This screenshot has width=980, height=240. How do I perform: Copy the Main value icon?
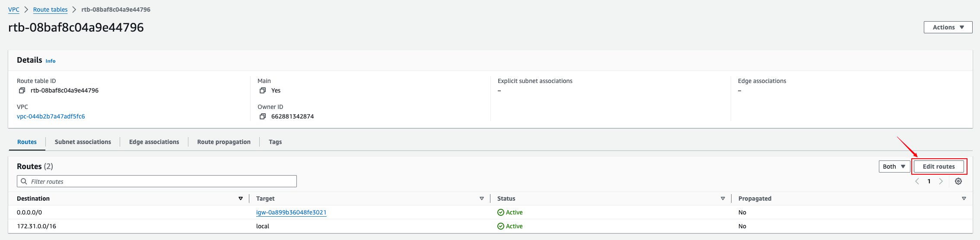coord(262,90)
